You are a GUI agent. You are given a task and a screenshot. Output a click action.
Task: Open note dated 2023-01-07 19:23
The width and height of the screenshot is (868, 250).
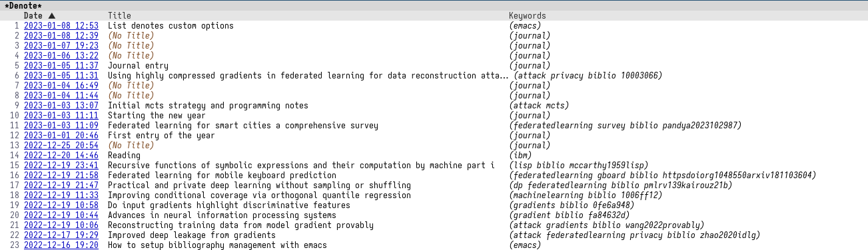pyautogui.click(x=61, y=45)
